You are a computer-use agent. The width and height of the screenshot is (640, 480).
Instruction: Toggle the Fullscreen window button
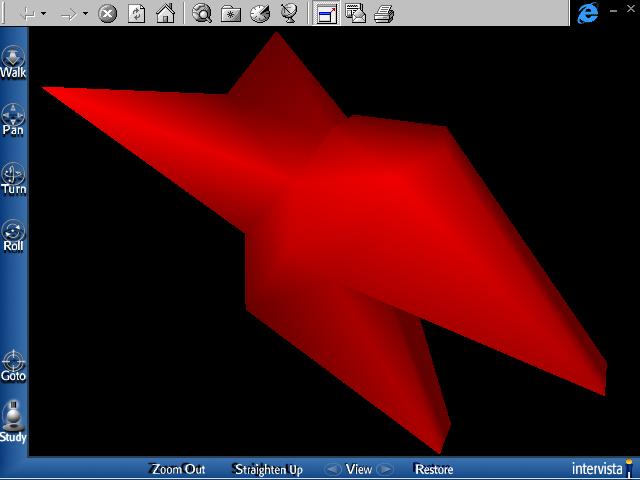tap(326, 13)
